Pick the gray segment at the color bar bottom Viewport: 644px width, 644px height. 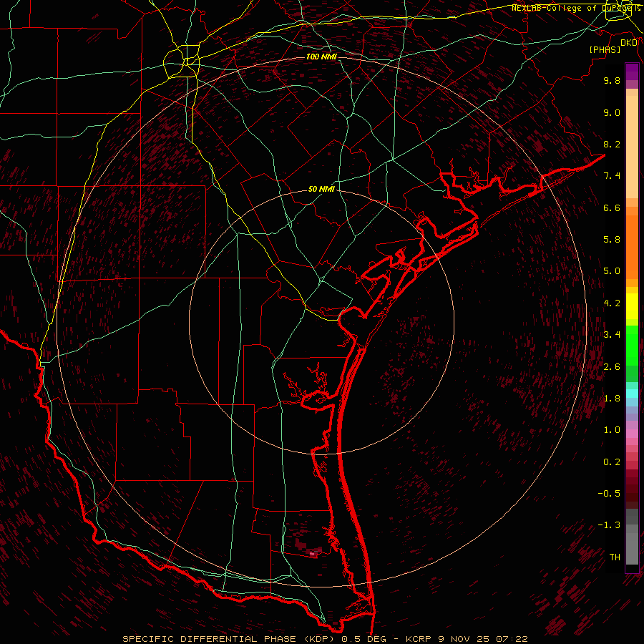tap(632, 546)
